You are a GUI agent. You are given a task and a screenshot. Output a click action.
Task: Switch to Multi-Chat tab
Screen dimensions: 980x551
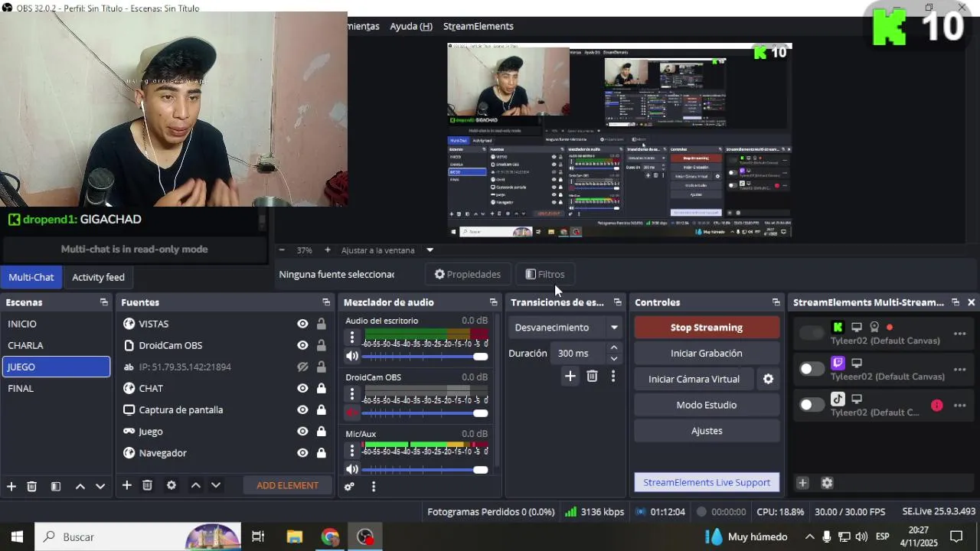click(31, 277)
